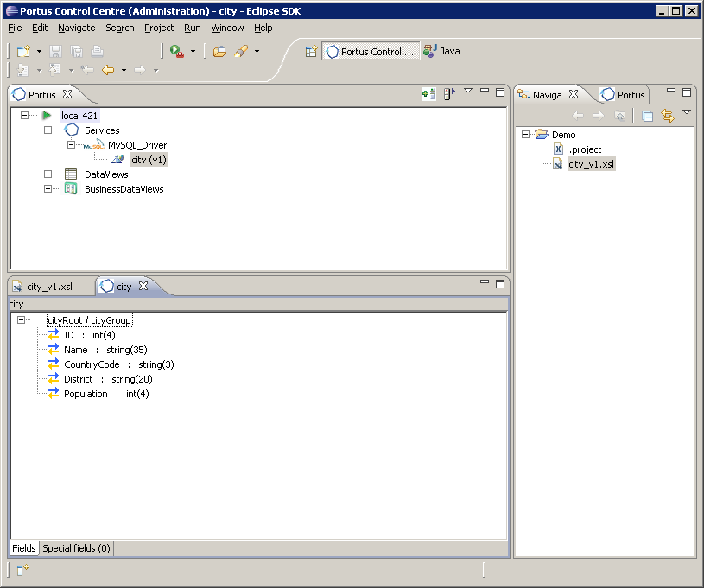
Task: Expand the BusinessDataViews tree node
Action: point(48,189)
